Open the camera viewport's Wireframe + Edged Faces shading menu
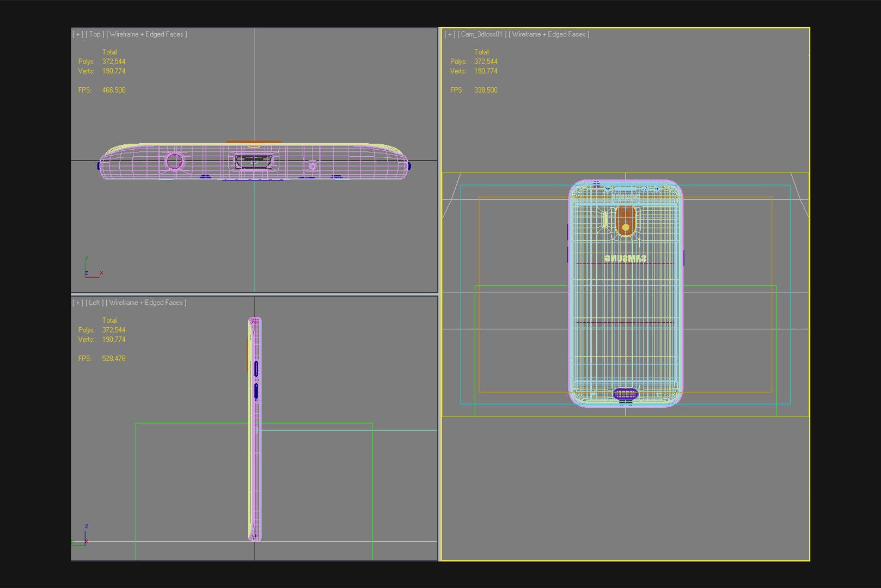 point(549,34)
